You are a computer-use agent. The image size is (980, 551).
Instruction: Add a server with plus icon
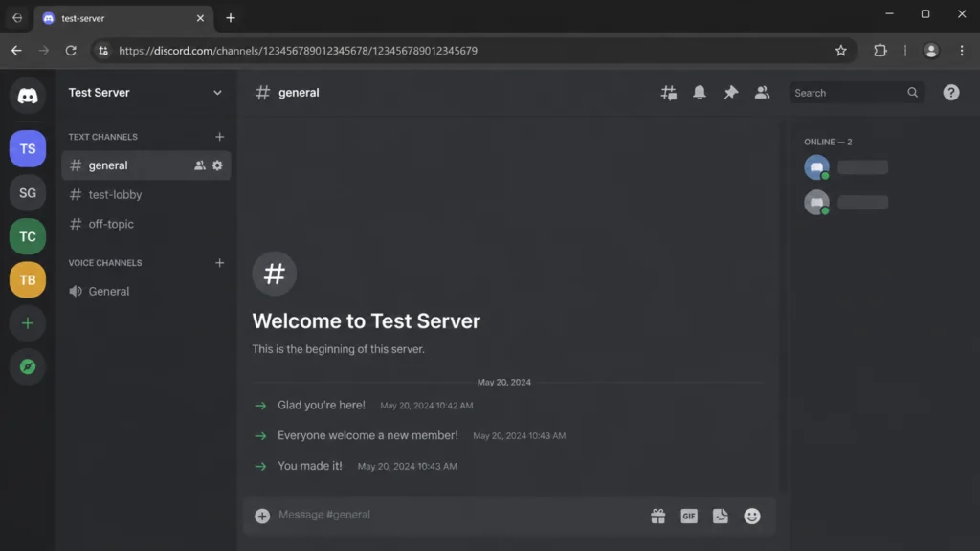[x=28, y=323]
